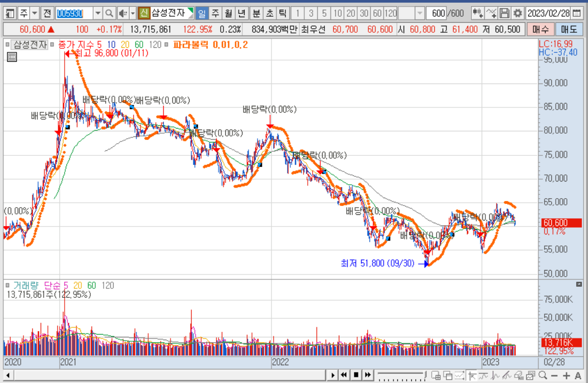Choose the 10 interval button
588x383 pixels.
338,13
